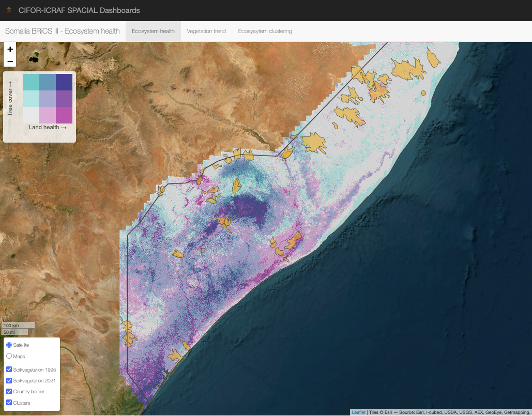
Task: Open the Ecosystem clustering tab
Action: pos(265,31)
